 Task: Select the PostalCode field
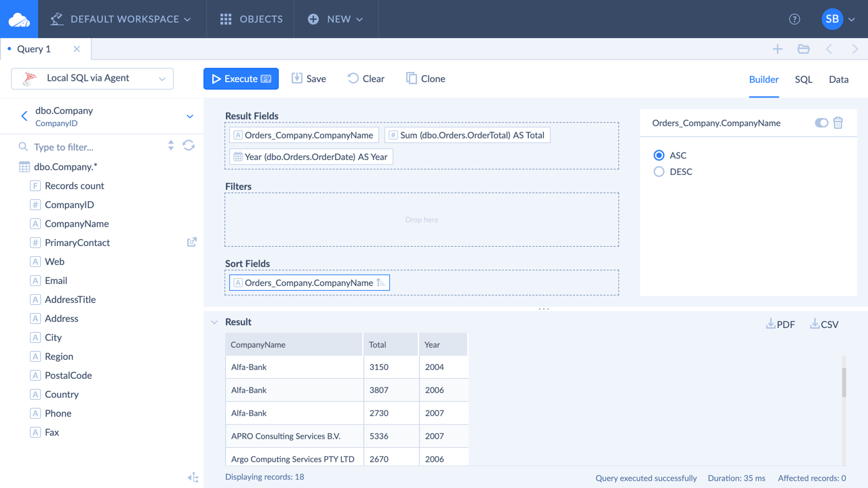[68, 375]
